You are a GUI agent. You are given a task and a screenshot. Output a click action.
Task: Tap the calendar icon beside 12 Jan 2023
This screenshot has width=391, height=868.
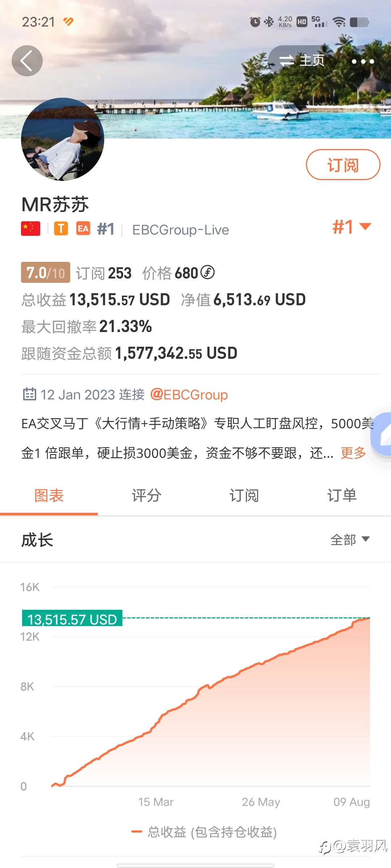[29, 394]
